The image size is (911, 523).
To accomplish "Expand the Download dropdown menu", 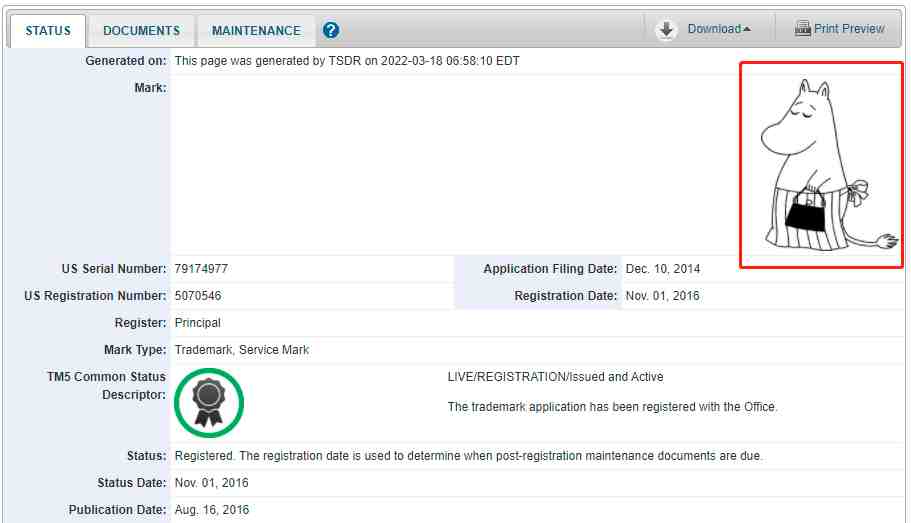I will tap(719, 29).
